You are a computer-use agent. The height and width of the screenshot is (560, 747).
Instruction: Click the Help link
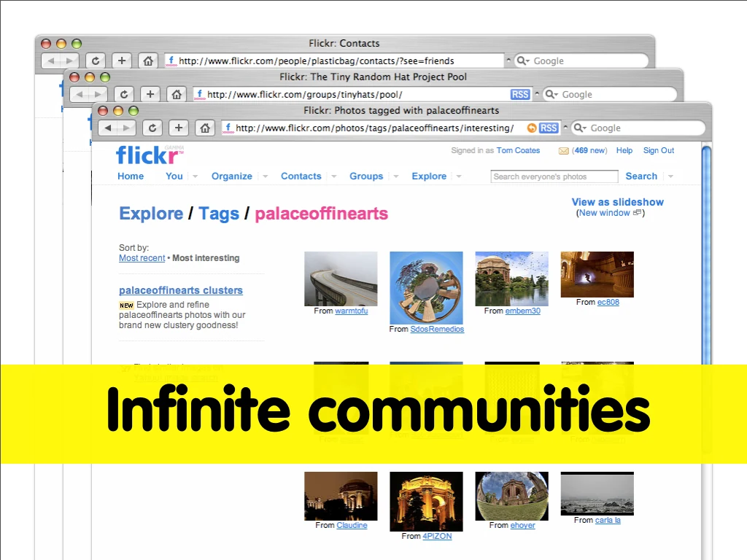(624, 150)
